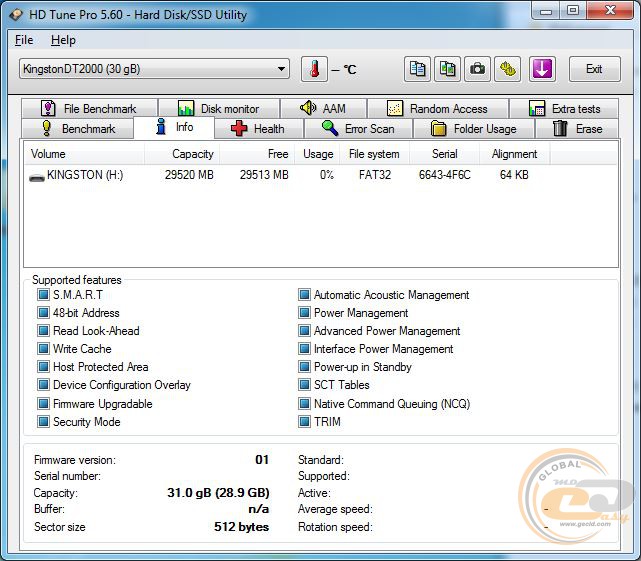This screenshot has height=561, width=641.
Task: Go to the Erase tab
Action: click(577, 129)
